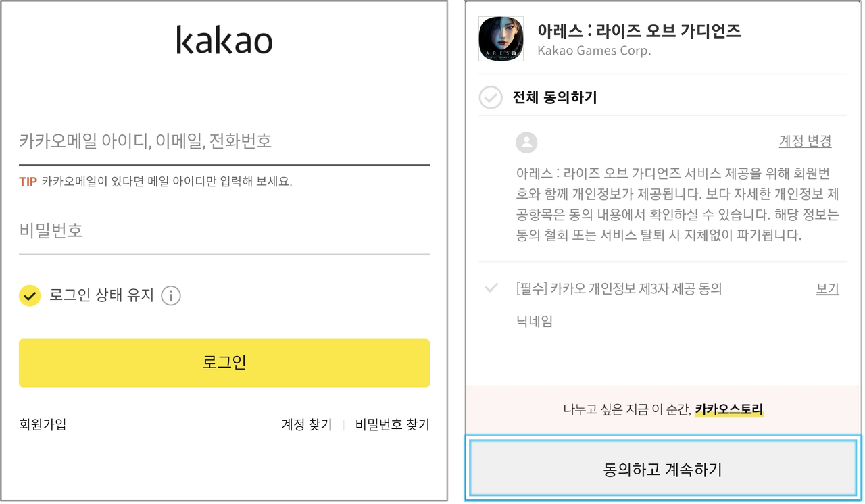The image size is (865, 504).
Task: Open the info icon beside 로그인 상태 유지
Action: [x=171, y=296]
